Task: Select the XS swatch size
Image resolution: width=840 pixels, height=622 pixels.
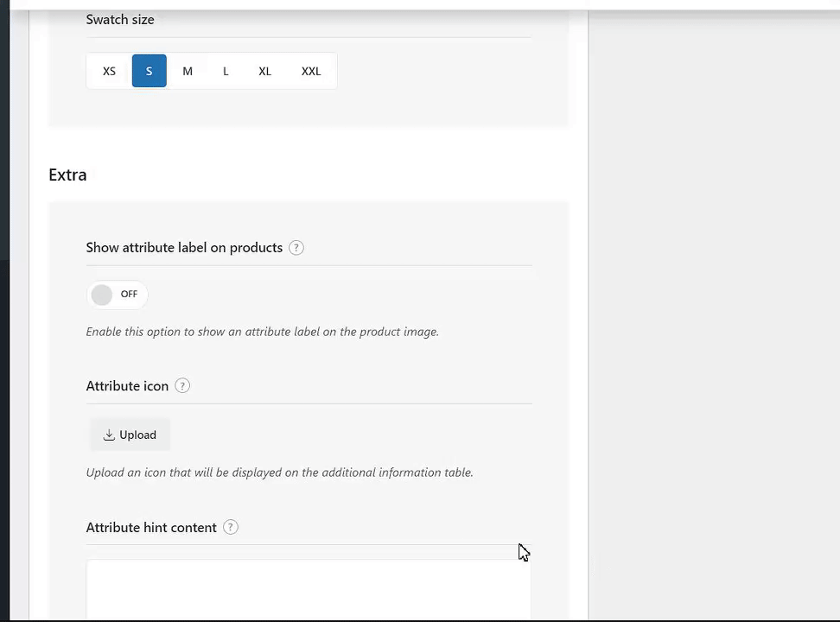Action: (109, 71)
